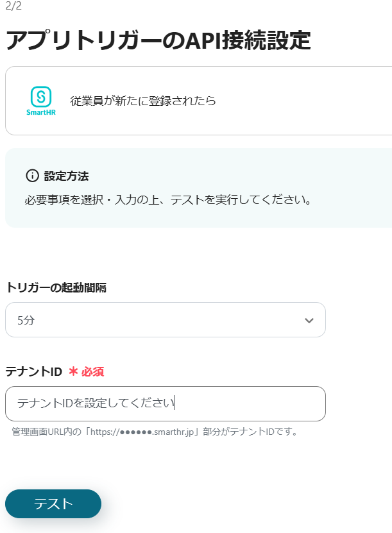This screenshot has height=533, width=392.
Task: Click the 5分 selected value text
Action: click(26, 320)
